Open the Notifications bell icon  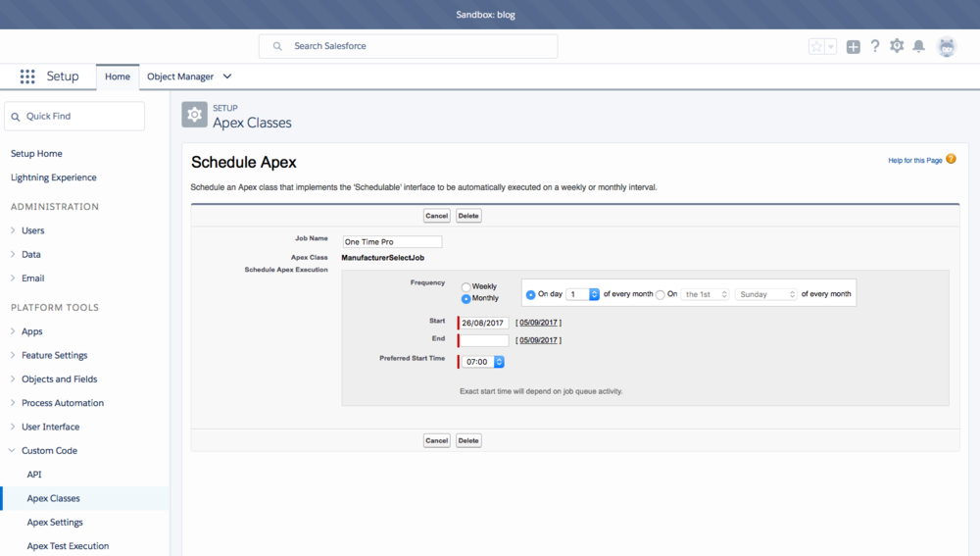919,46
